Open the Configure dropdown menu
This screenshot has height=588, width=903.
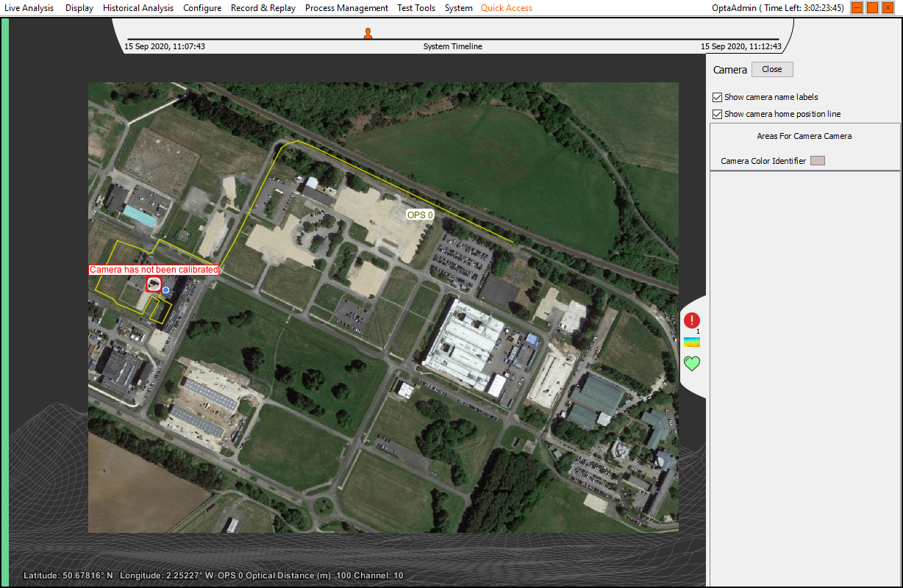(x=202, y=8)
